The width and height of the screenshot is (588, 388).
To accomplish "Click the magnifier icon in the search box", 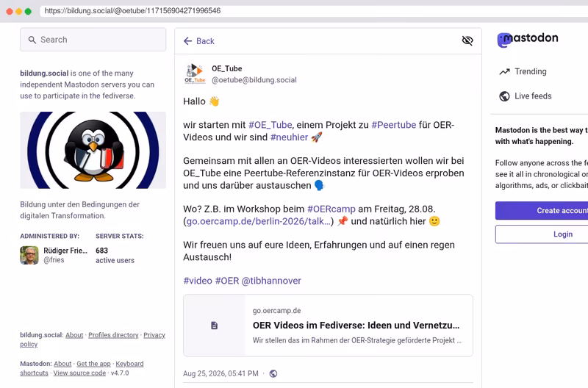I will [x=32, y=40].
